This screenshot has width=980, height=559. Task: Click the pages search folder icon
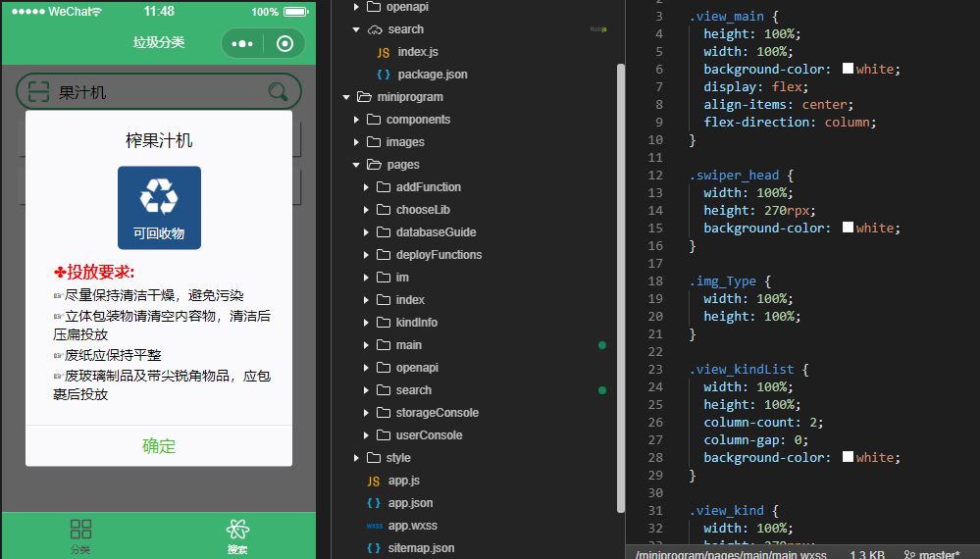point(384,389)
